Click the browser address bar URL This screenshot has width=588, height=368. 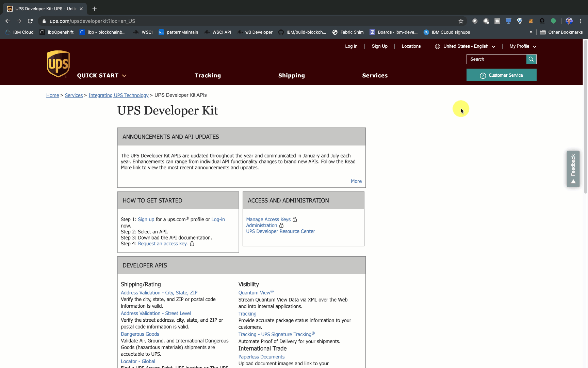tap(93, 21)
